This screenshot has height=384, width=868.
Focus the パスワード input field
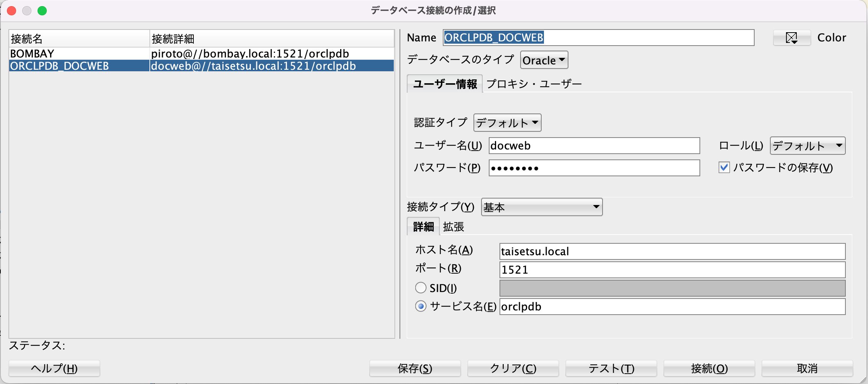(594, 168)
